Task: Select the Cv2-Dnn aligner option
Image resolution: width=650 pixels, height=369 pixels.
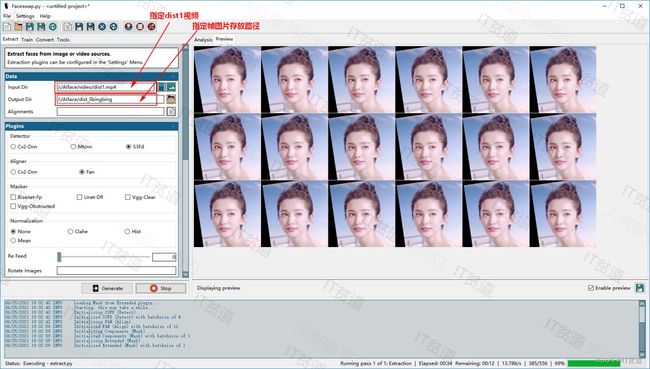Action: (x=24, y=172)
